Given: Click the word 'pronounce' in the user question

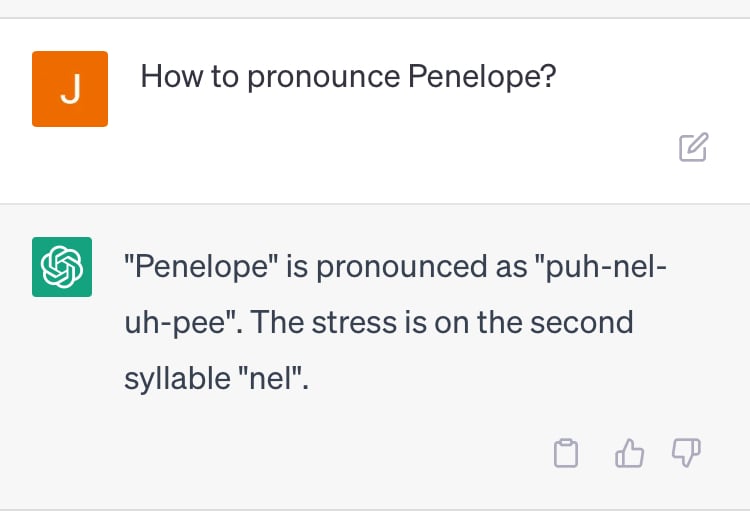Looking at the screenshot, I should 323,77.
